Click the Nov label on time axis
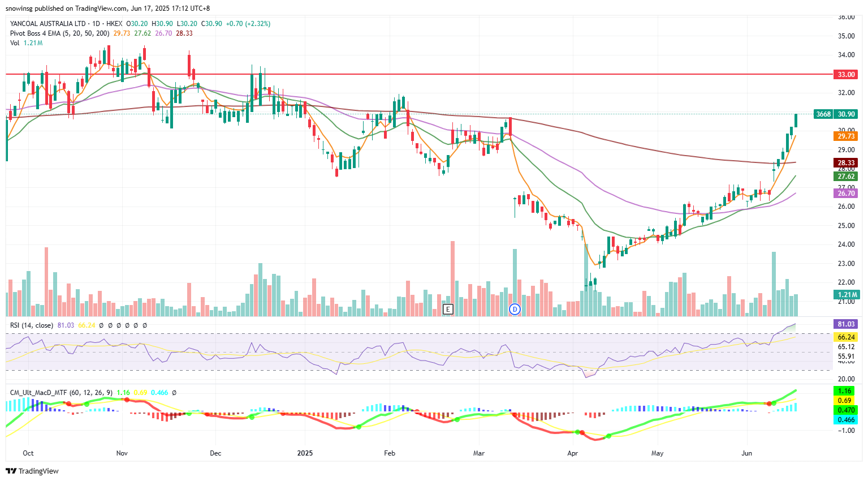Image resolution: width=868 pixels, height=481 pixels. click(122, 453)
